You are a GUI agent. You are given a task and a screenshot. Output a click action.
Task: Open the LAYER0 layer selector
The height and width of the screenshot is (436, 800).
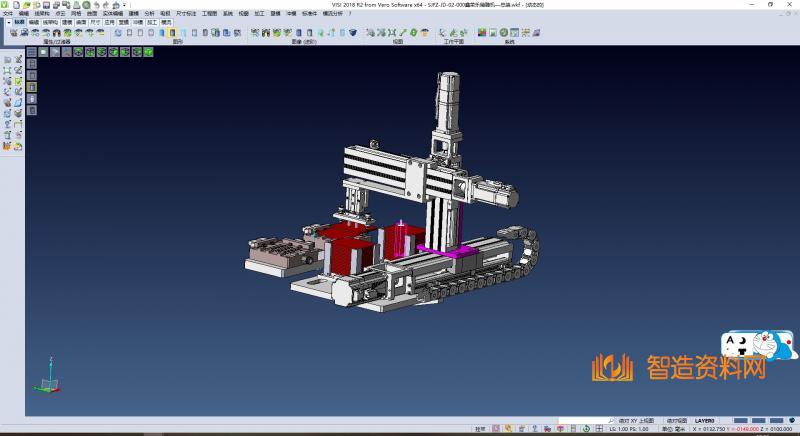(x=705, y=420)
